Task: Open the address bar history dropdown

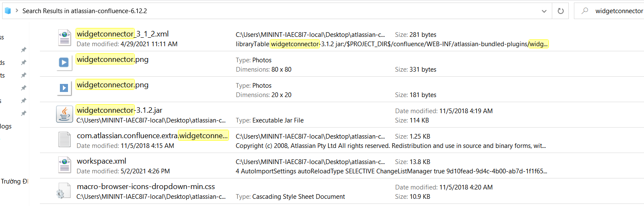Action: click(x=545, y=11)
